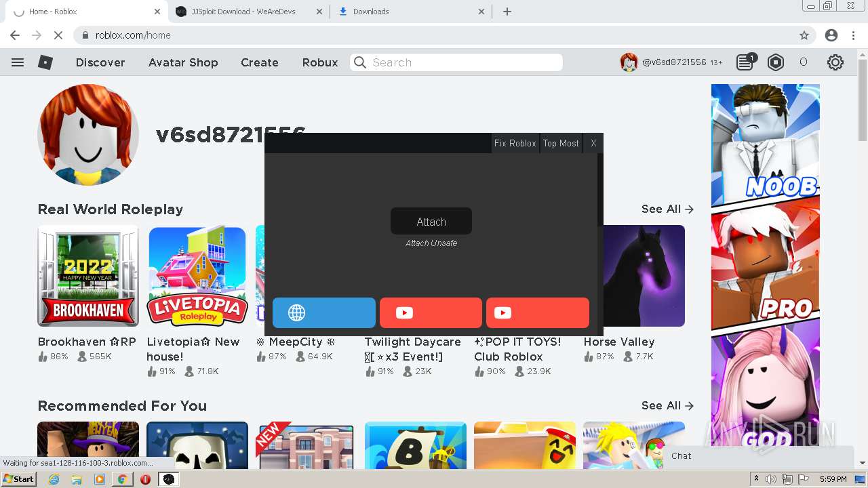The height and width of the screenshot is (488, 868).
Task: Open the Roblox notifications icon
Action: [745, 62]
